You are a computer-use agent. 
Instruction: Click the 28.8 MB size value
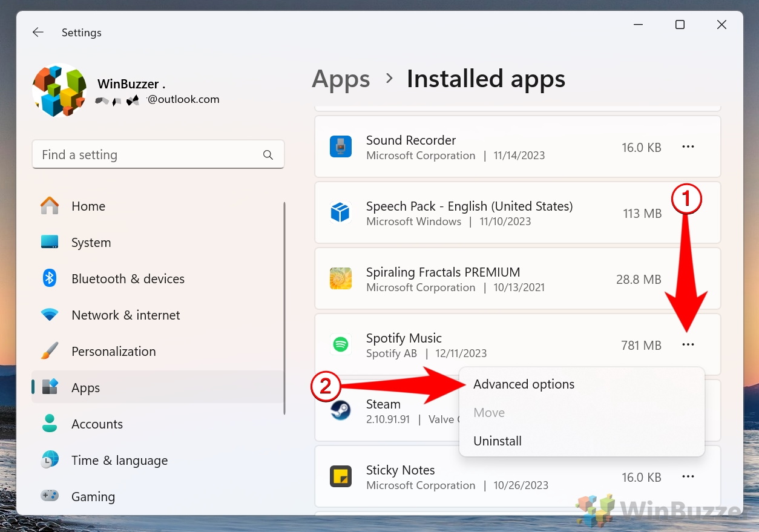coord(639,279)
